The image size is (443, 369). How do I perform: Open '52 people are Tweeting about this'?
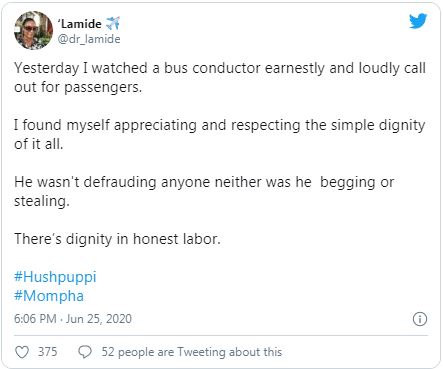tap(192, 352)
